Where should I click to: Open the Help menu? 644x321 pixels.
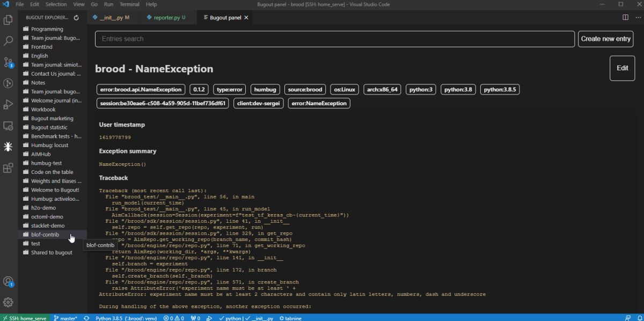(x=151, y=4)
